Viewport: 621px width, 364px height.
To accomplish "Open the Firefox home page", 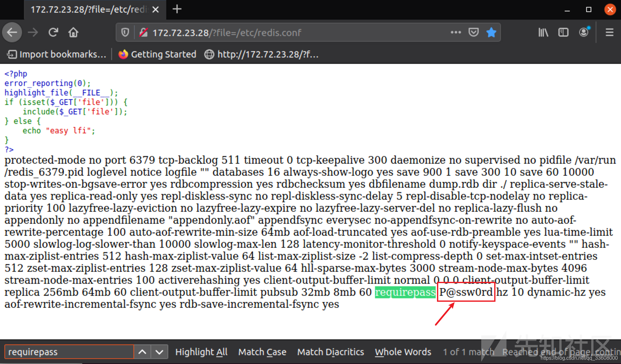I will pos(73,32).
